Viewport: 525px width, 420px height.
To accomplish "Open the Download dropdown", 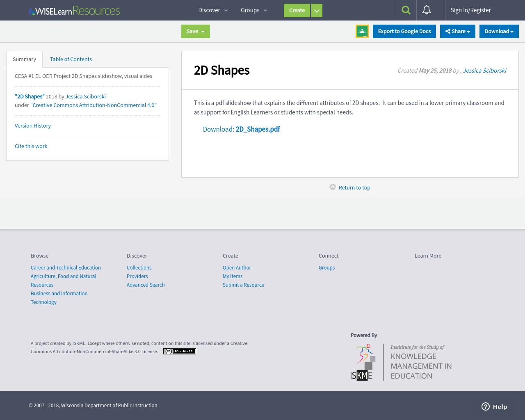I will click(499, 31).
